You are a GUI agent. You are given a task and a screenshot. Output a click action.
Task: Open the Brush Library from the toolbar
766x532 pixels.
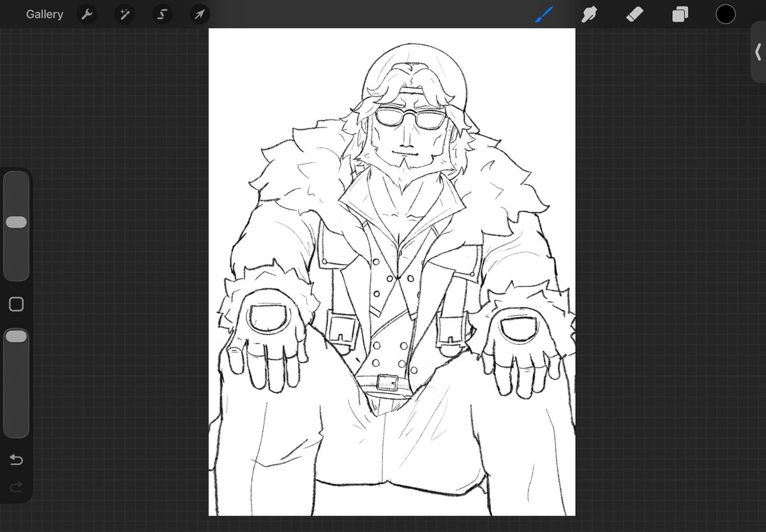543,13
